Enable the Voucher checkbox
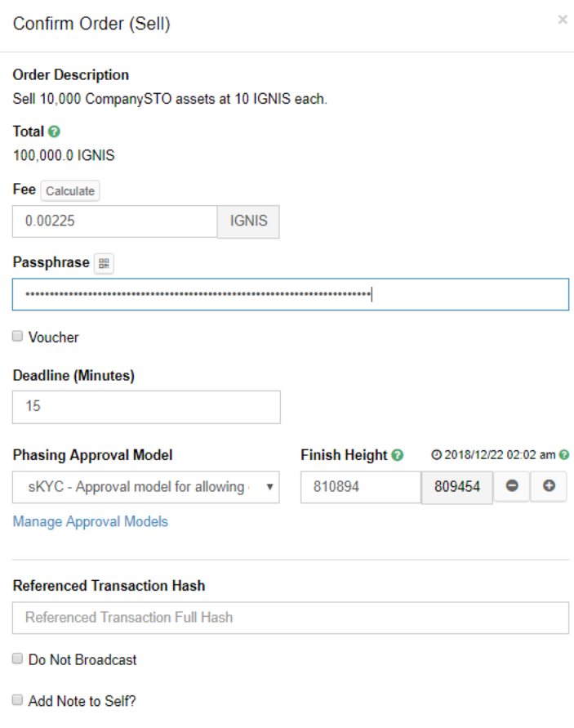 coord(18,337)
